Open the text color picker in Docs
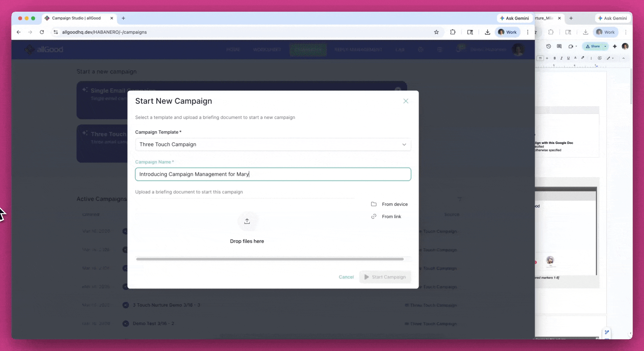The height and width of the screenshot is (351, 644). point(575,58)
